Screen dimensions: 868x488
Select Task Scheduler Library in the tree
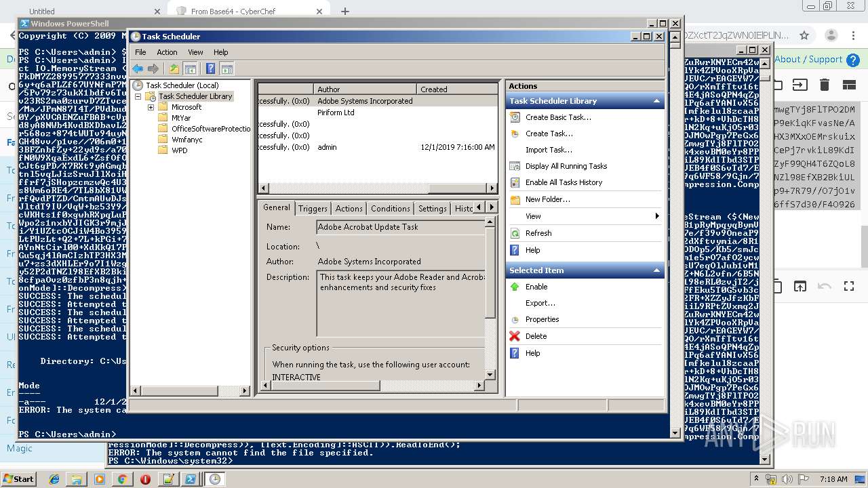(195, 96)
